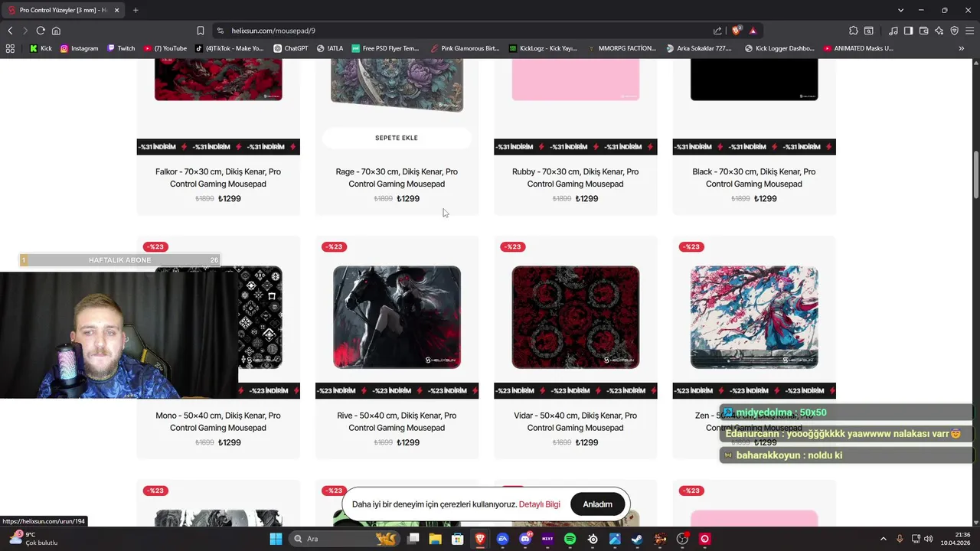The image size is (980, 551).
Task: Open the Black 70×30 cm mousepad title
Action: tap(754, 178)
